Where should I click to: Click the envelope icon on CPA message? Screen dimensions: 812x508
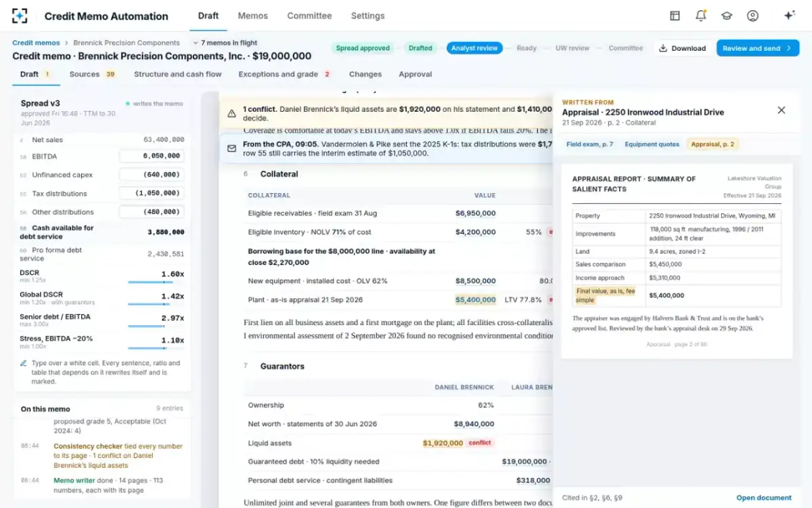tap(231, 148)
